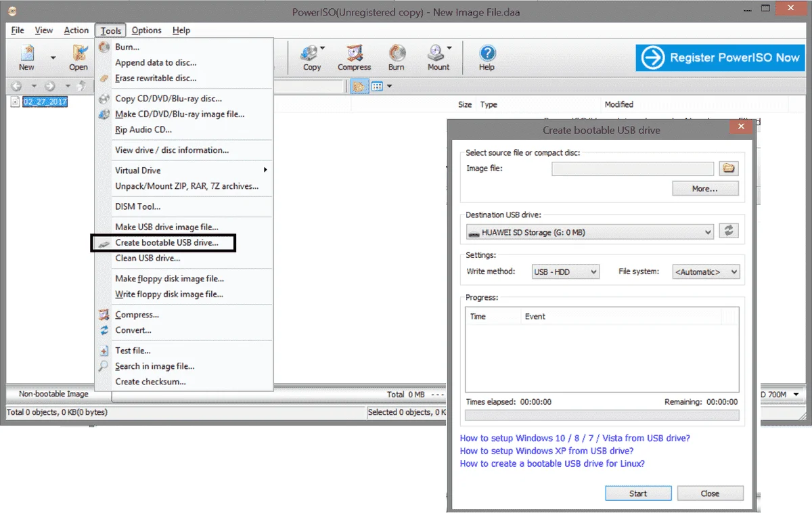812x513 pixels.
Task: Click the view mode grid icon
Action: pyautogui.click(x=378, y=87)
